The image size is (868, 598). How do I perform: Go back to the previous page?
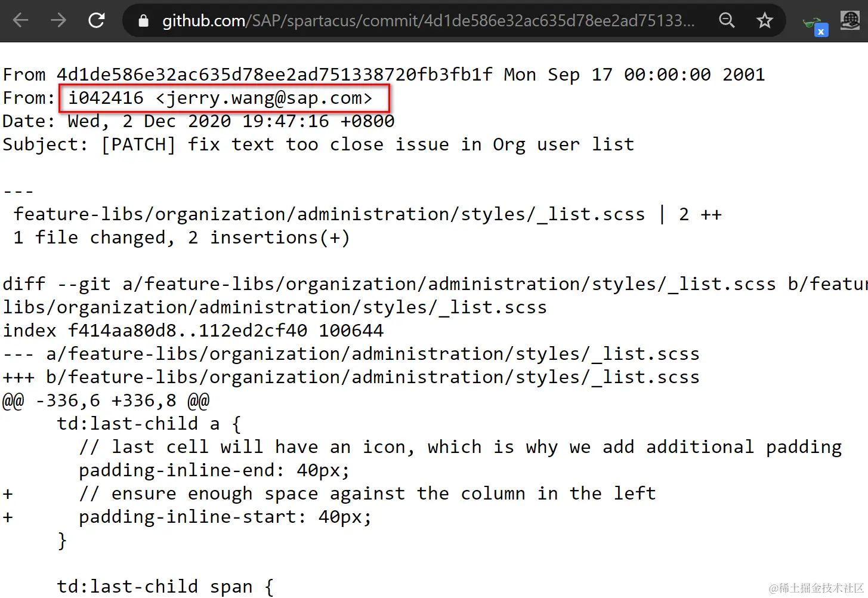21,21
